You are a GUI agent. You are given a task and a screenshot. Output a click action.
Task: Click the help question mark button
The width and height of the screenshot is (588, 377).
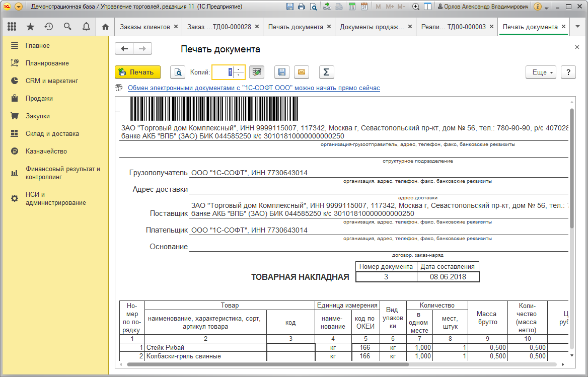click(x=568, y=72)
